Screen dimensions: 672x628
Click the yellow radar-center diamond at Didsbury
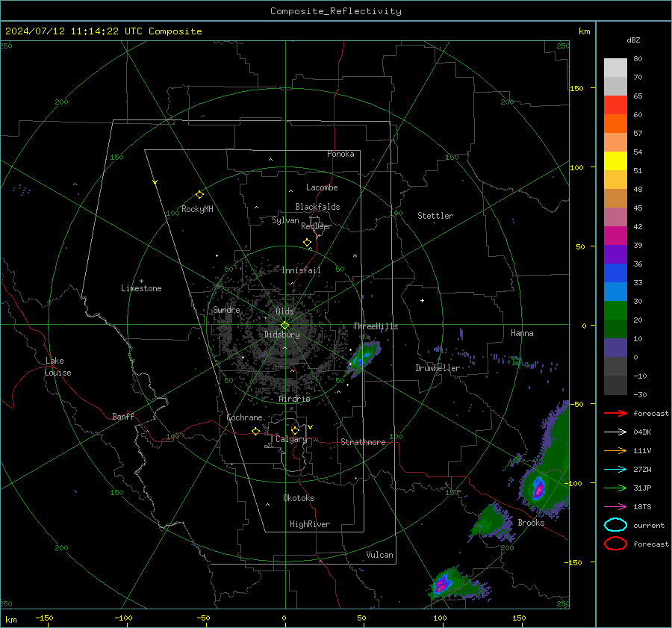[x=284, y=326]
